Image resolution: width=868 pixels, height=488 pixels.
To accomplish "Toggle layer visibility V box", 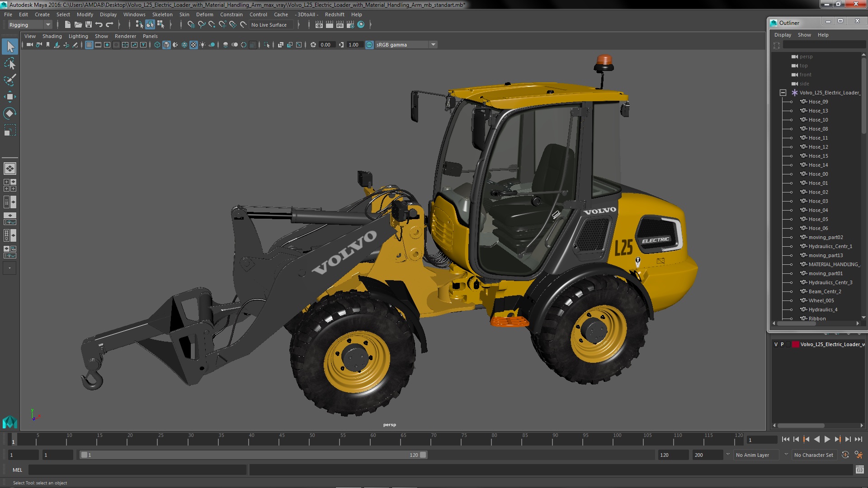I will [x=776, y=344].
